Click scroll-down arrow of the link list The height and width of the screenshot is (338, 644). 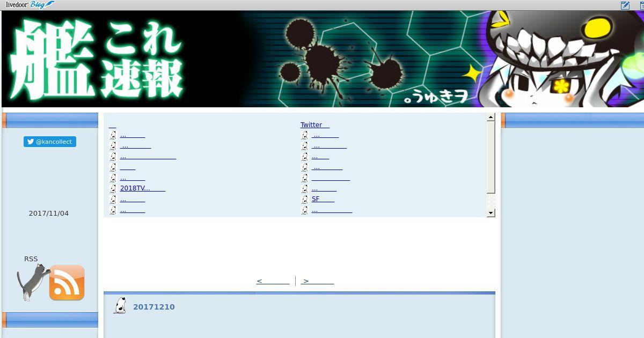coord(491,213)
